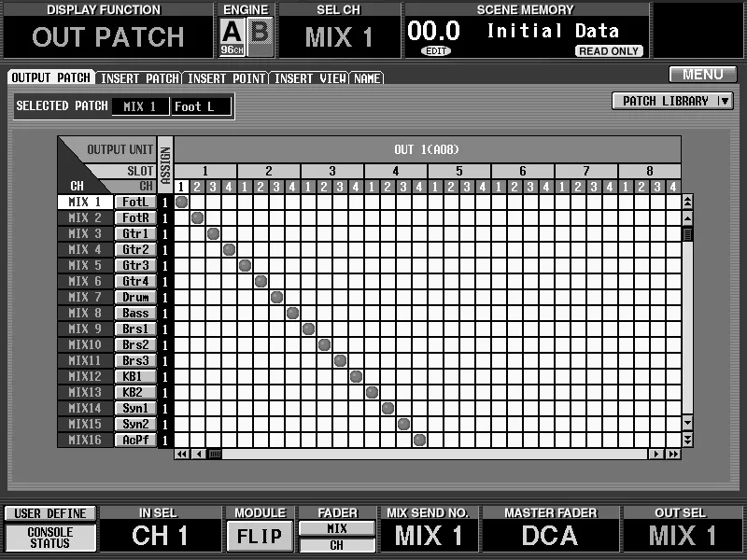Viewport: 747px width, 560px height.
Task: Toggle the MIX 1 patch dot
Action: point(181,202)
